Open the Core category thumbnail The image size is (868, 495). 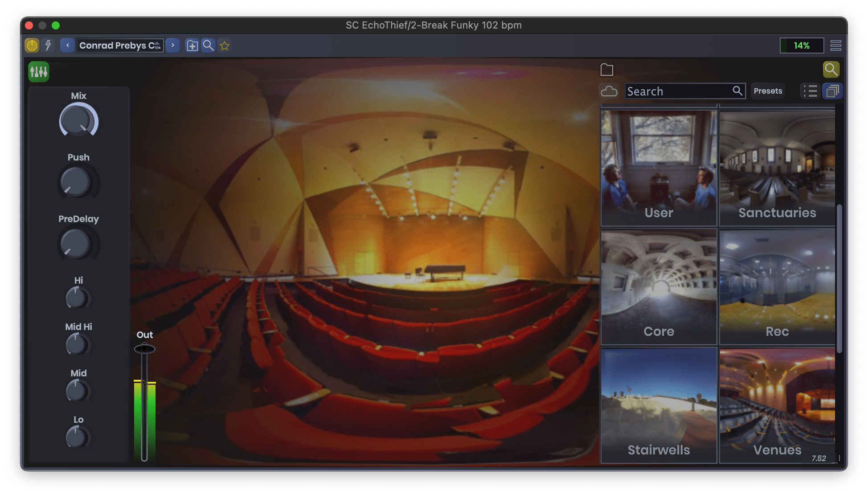click(x=659, y=287)
